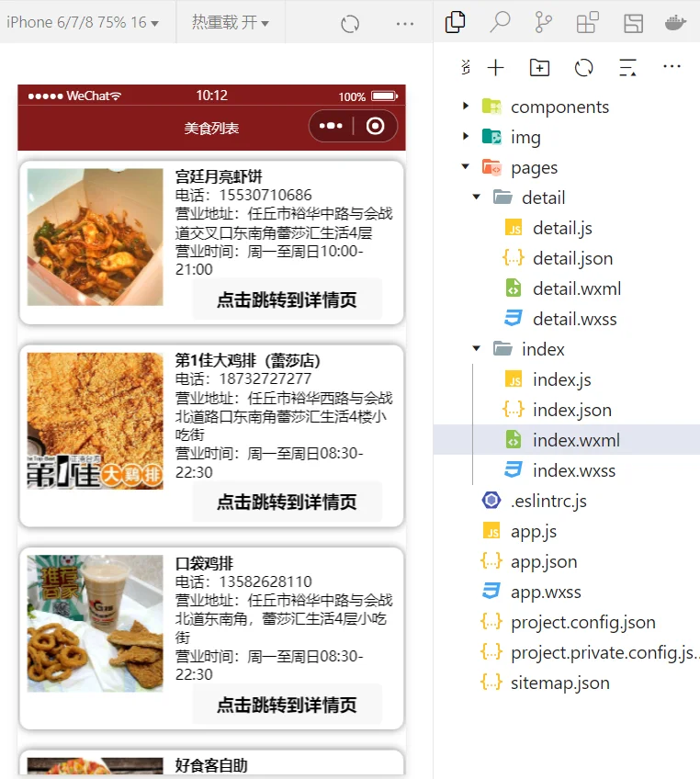Open simulator toolbar more options ellipsis
The width and height of the screenshot is (700, 779).
coord(405,23)
